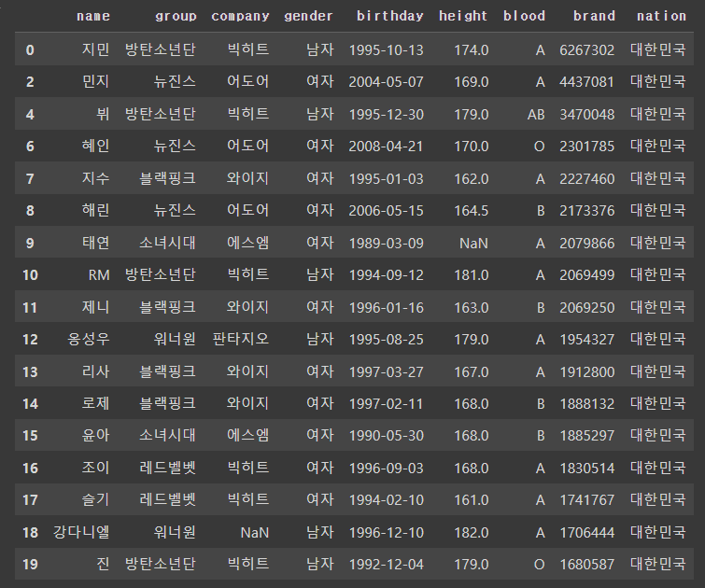Click birthday value 2008-04-21
This screenshot has width=705, height=588.
(x=387, y=147)
